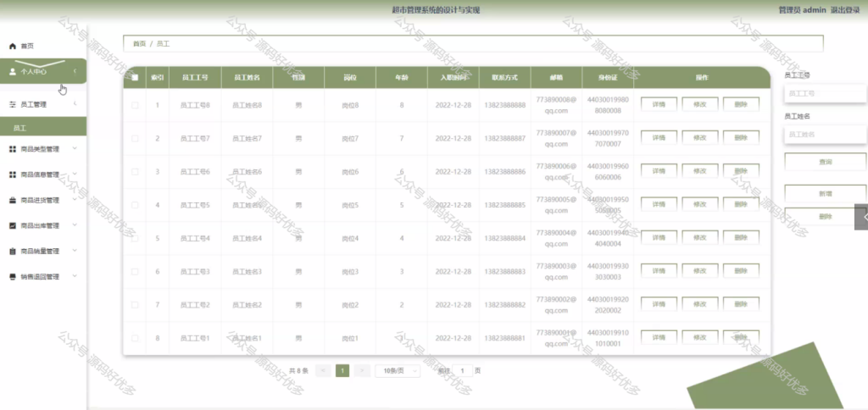Click the clipboard icon beside 商品销量管理
The width and height of the screenshot is (868, 410).
(x=13, y=252)
